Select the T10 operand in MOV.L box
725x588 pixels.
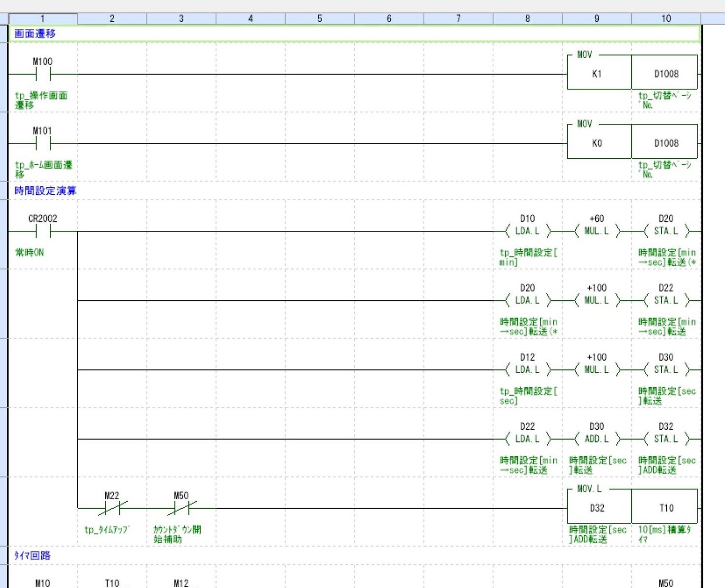(x=666, y=508)
